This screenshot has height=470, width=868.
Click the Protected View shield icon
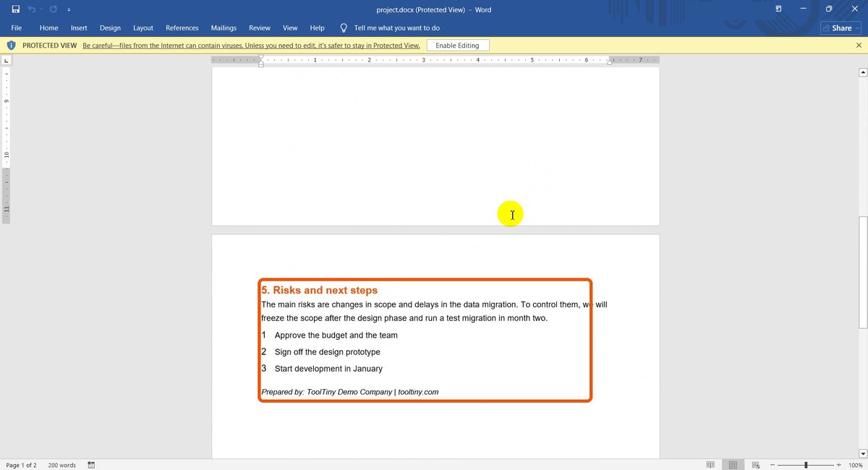coord(11,46)
